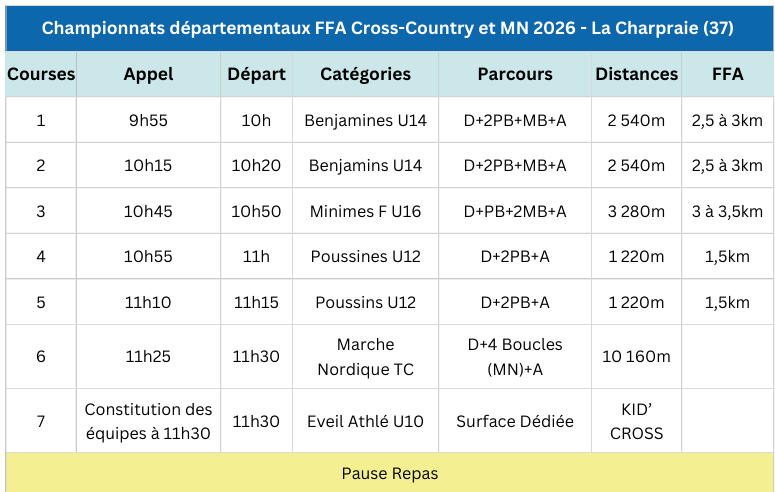Click the "Minimes F U16" cell
This screenshot has height=492, width=775.
coord(365,212)
